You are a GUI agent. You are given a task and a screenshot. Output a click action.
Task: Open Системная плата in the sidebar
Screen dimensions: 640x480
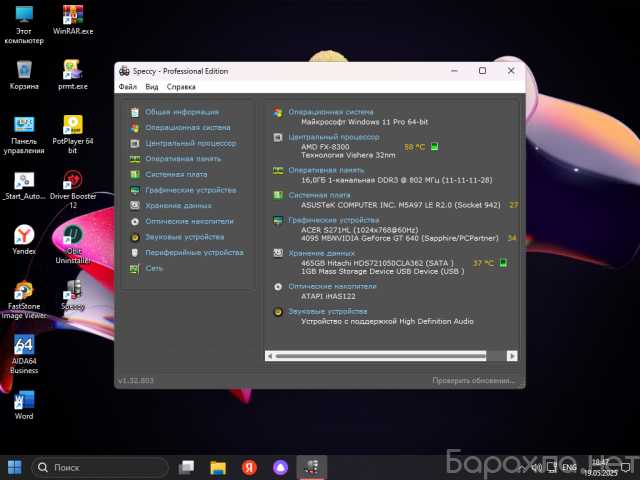tap(176, 174)
